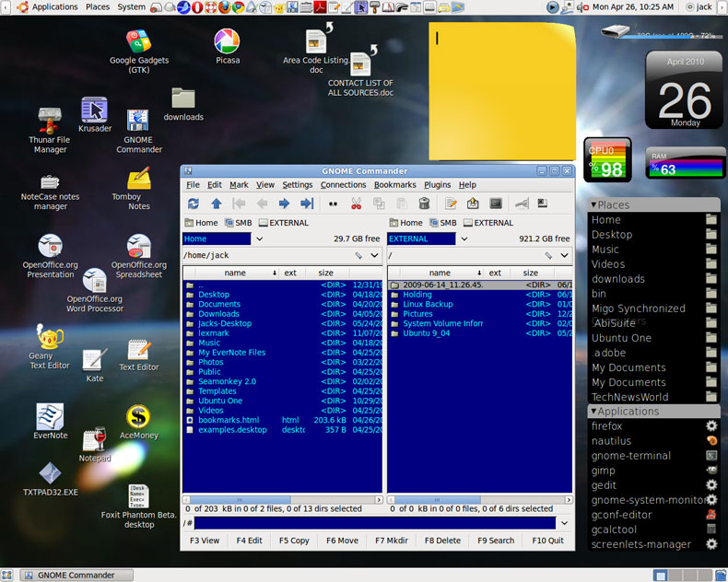Open terminal via the black screen toolbar icon
Image resolution: width=728 pixels, height=582 pixels.
tap(496, 204)
